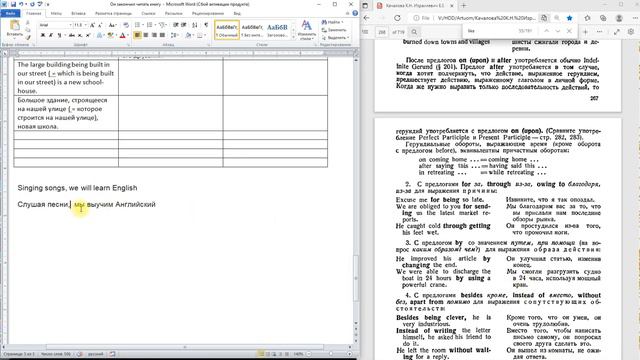Viewport: 640px width, 360px height.
Task: Open the font name dropdown (Arial)
Action: coord(70,25)
